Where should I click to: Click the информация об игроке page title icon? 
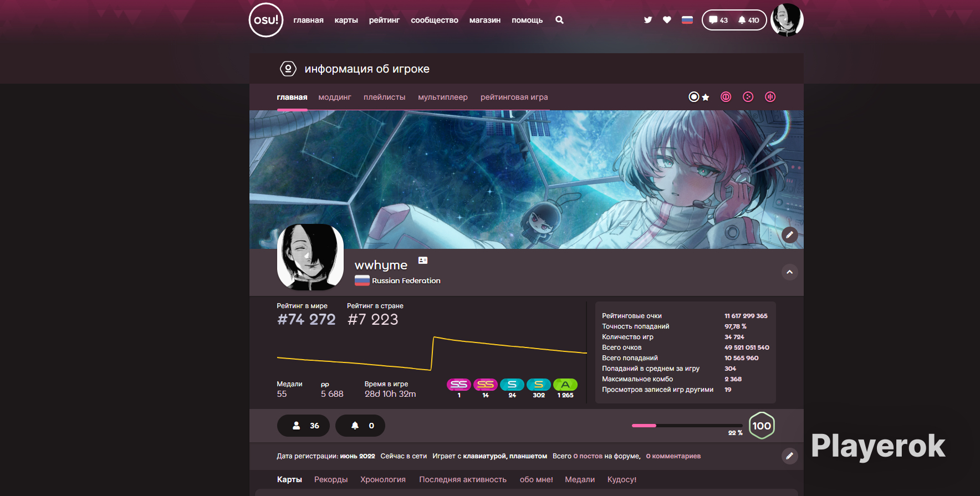point(288,69)
